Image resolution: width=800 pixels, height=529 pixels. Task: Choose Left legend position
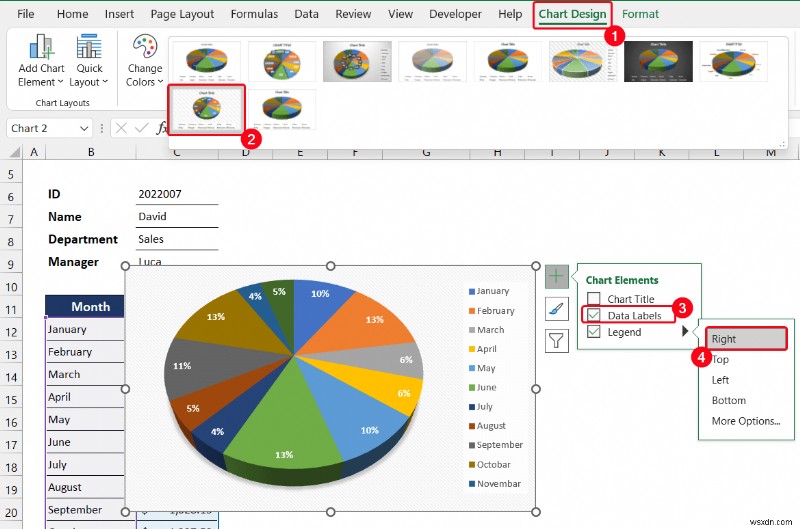[720, 380]
